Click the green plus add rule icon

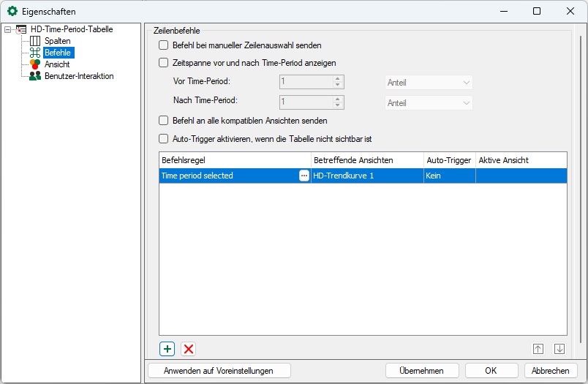(x=167, y=349)
